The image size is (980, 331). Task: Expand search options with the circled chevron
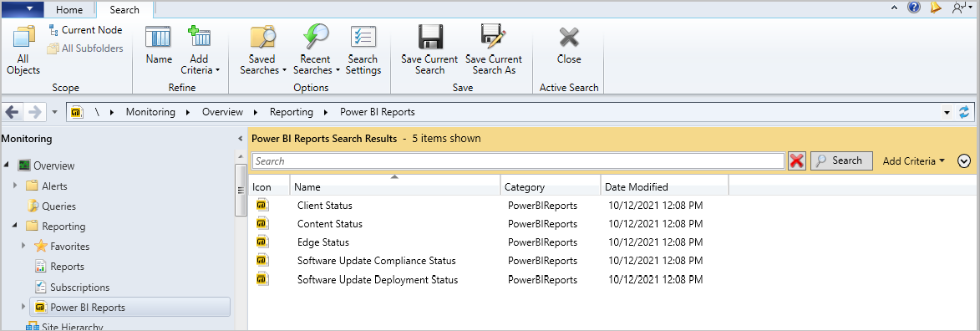tap(964, 160)
